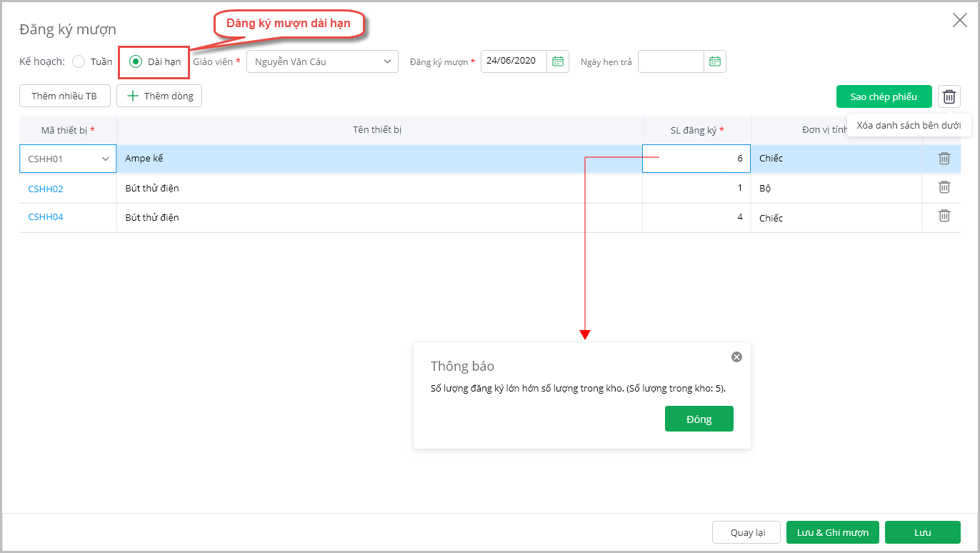The height and width of the screenshot is (553, 980).
Task: Click the Bộ unit cell
Action: (836, 189)
